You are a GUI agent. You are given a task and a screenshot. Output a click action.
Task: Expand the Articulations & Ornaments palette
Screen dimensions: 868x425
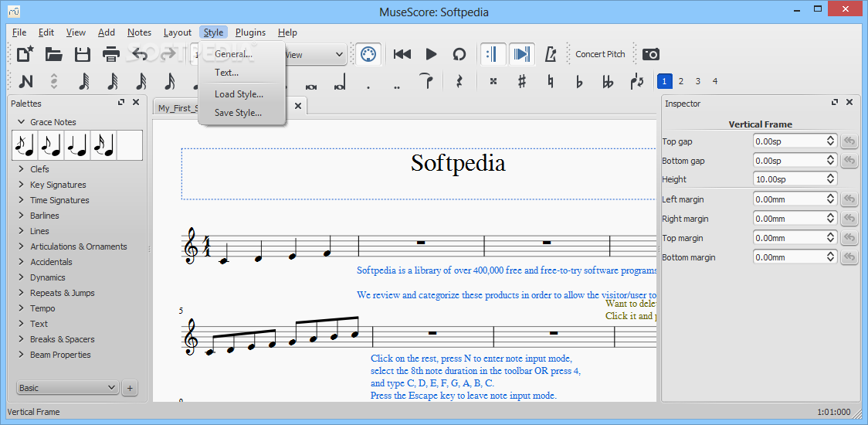(x=21, y=246)
